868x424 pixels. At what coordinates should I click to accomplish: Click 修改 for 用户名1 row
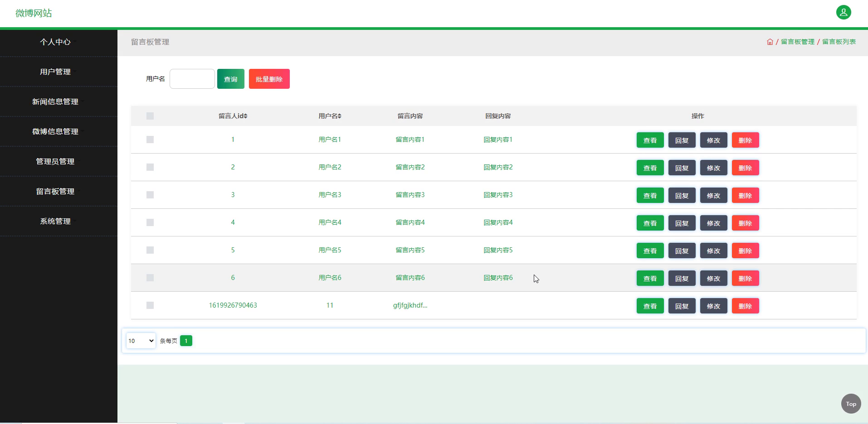coord(714,140)
